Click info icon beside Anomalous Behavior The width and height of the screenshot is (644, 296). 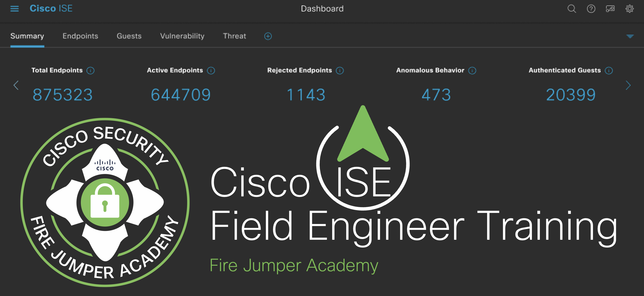pyautogui.click(x=472, y=71)
